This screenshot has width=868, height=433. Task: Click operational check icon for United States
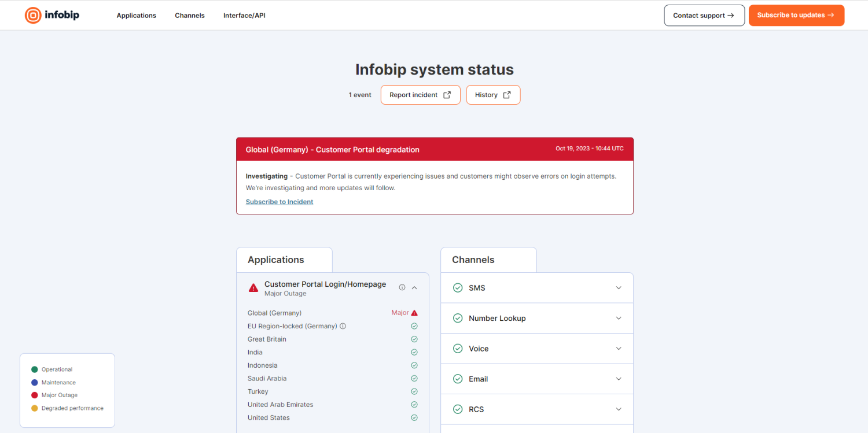pos(414,417)
